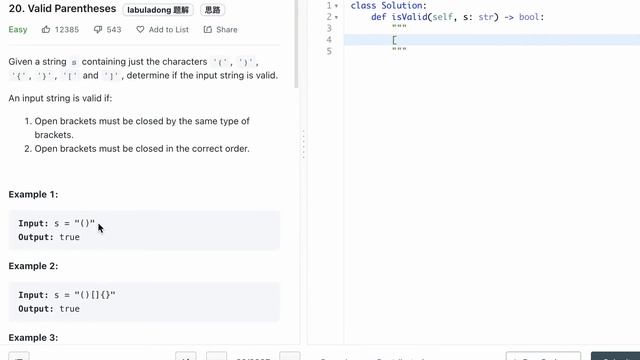
Task: Click 'class Solution:' code line
Action: pos(389,6)
